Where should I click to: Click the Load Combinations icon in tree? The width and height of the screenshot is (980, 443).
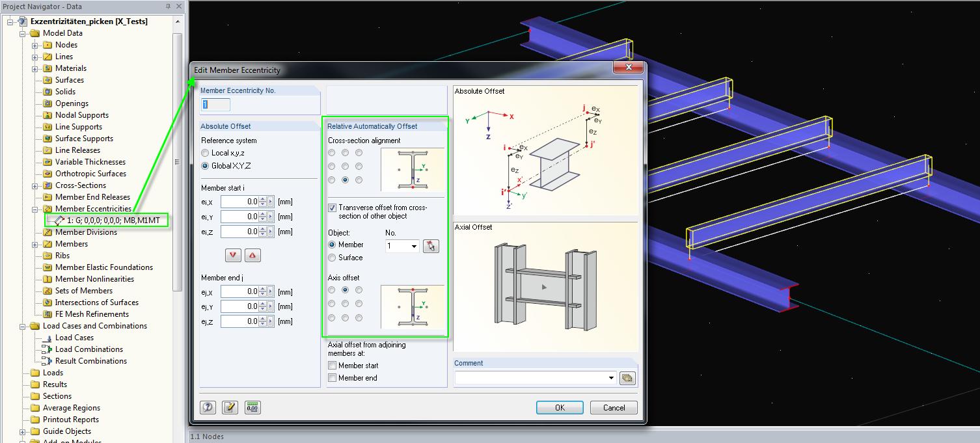(47, 349)
